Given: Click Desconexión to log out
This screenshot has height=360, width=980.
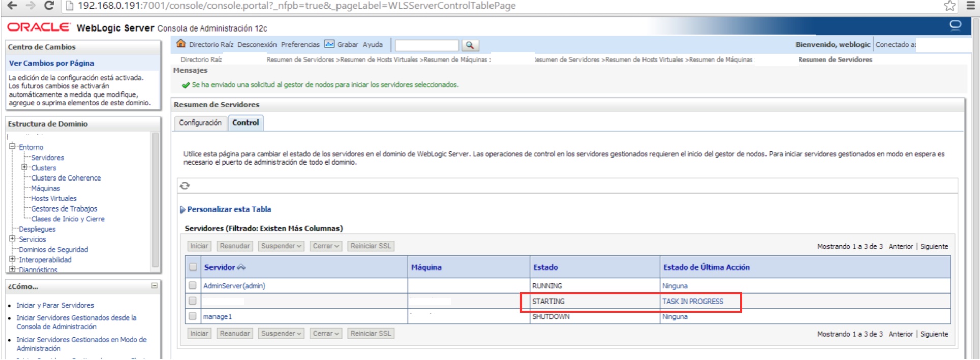Looking at the screenshot, I should coord(257,45).
